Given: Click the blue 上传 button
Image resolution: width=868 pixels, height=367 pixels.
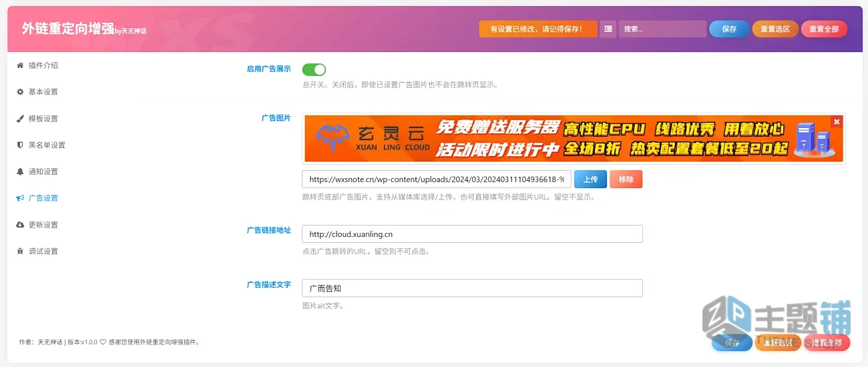Looking at the screenshot, I should click(x=590, y=179).
